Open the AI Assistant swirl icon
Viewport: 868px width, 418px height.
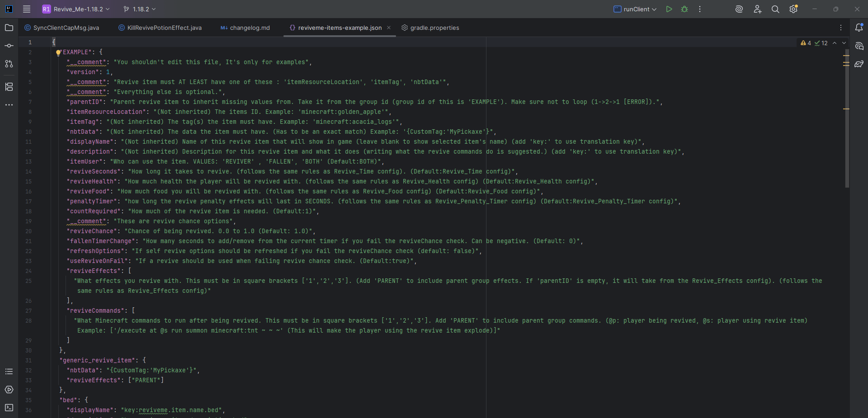pos(739,9)
